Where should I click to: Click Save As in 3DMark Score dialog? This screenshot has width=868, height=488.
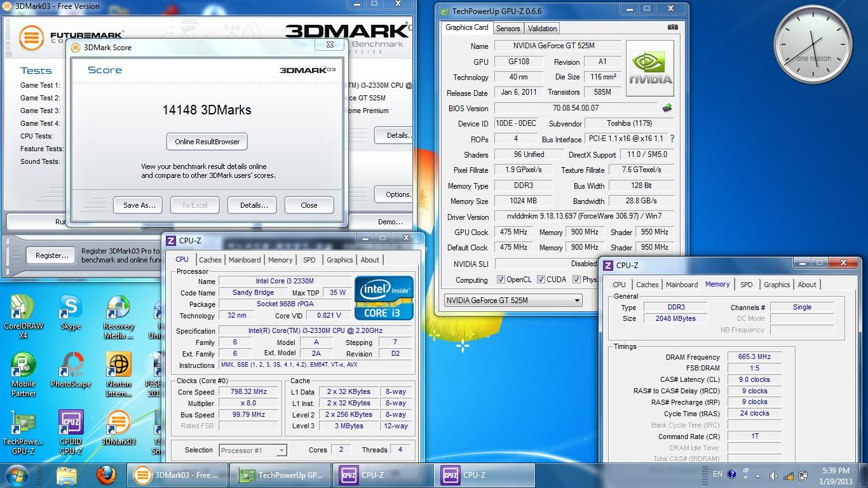[x=139, y=205]
